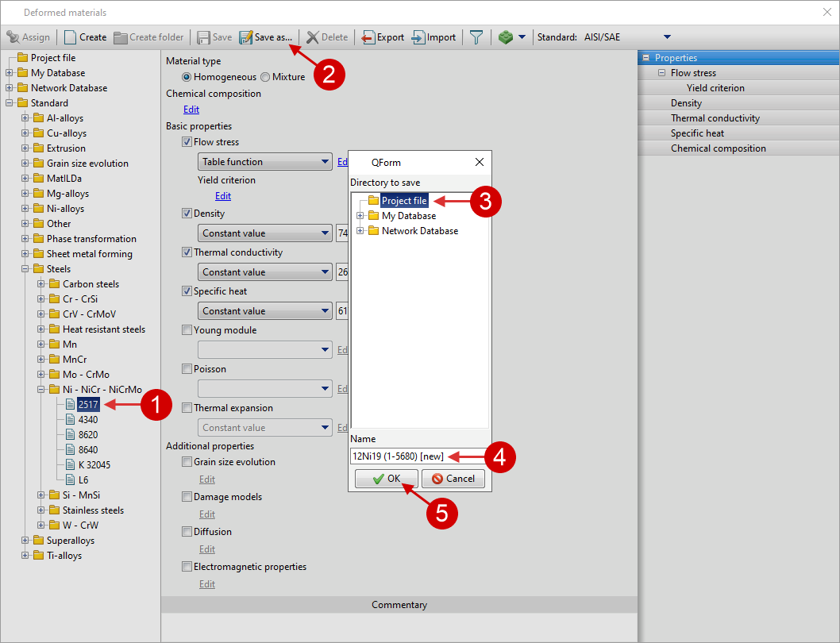The image size is (840, 643).
Task: Expand My Database in save dialog
Action: tap(360, 216)
